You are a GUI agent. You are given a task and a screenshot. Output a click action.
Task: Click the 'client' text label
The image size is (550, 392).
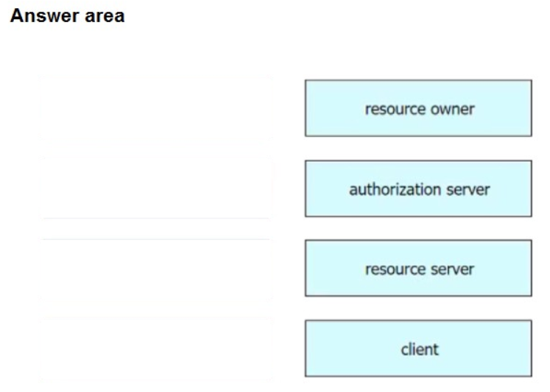tap(420, 349)
